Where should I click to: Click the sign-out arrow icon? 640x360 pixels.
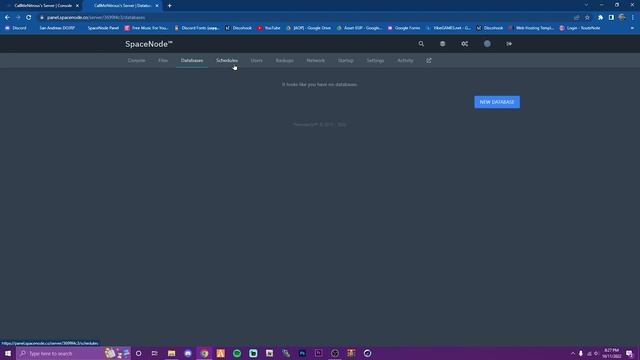pos(509,44)
